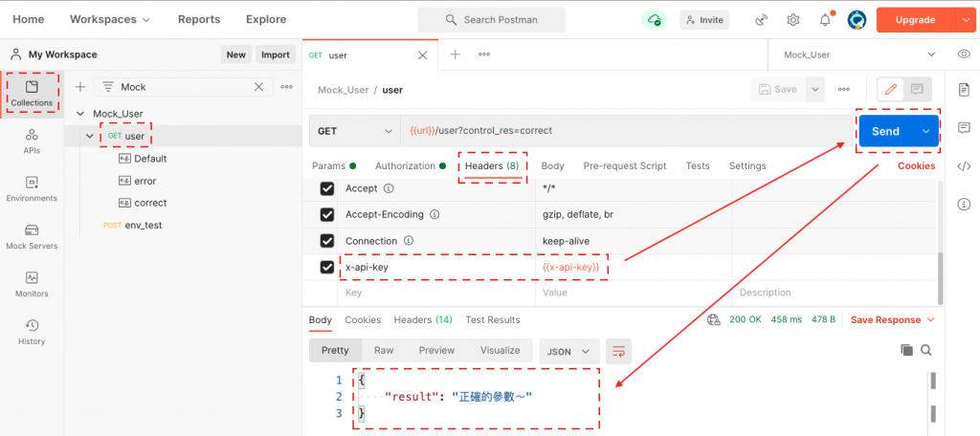Open the Workspaces dropdown menu
Screen dimensions: 980x436
[110, 19]
